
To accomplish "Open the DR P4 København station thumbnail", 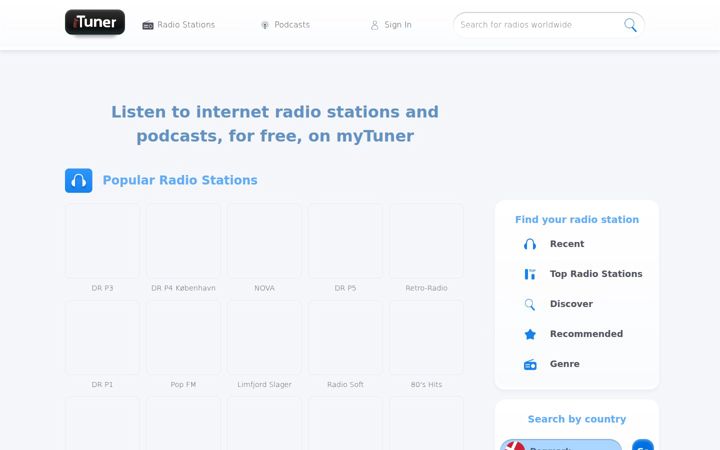I will 183,241.
